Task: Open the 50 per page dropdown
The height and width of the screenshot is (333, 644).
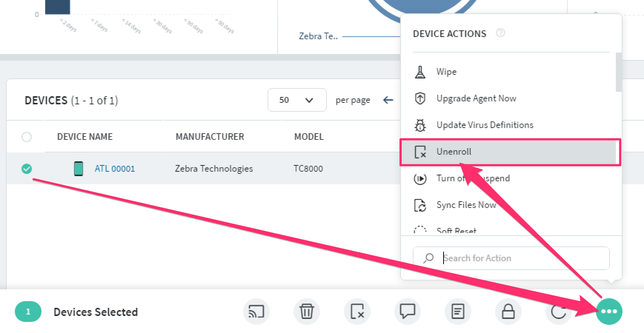Action: pos(297,100)
